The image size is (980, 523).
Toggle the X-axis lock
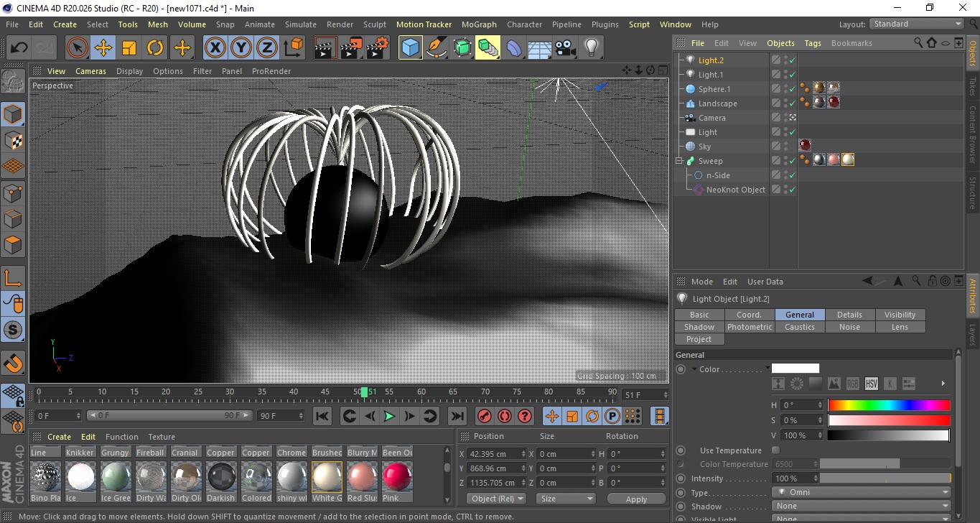click(x=215, y=48)
